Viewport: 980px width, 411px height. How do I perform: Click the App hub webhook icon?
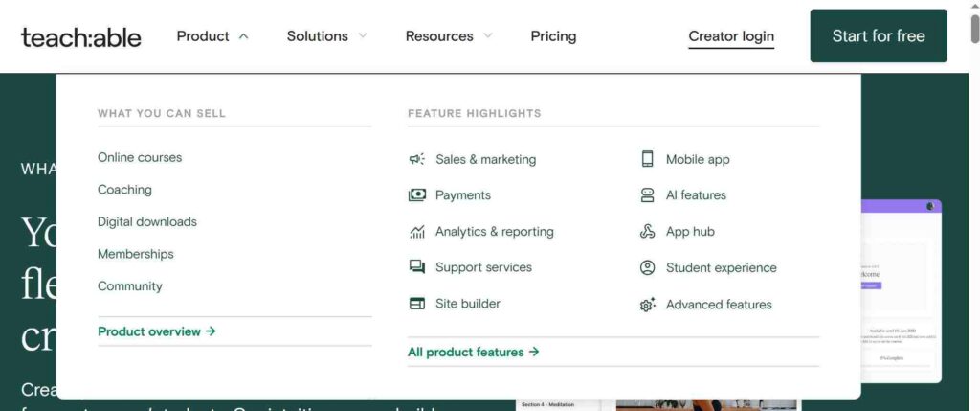pos(648,232)
